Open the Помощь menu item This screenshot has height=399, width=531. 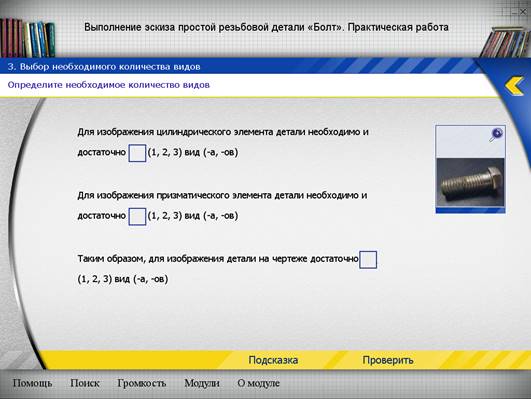pyautogui.click(x=33, y=383)
